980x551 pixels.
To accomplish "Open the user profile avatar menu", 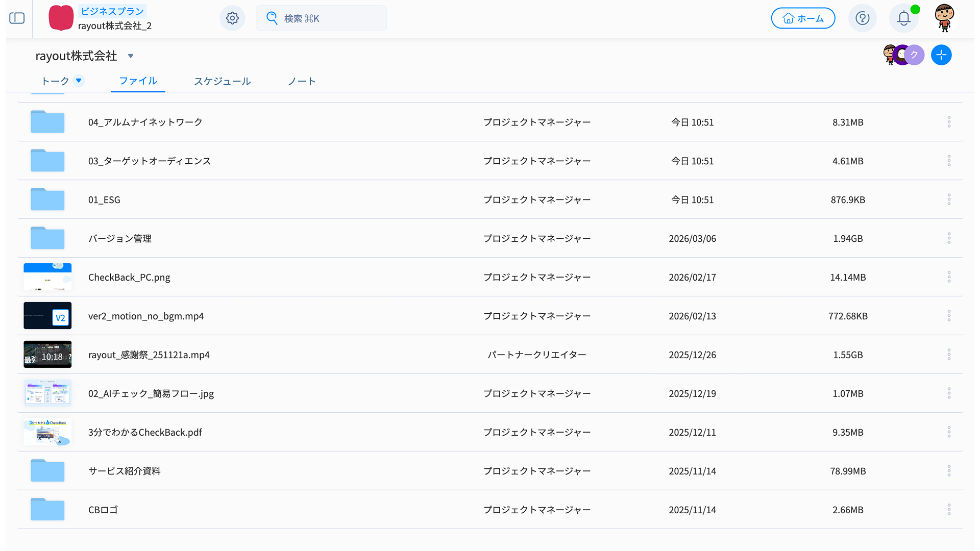I will coord(944,18).
